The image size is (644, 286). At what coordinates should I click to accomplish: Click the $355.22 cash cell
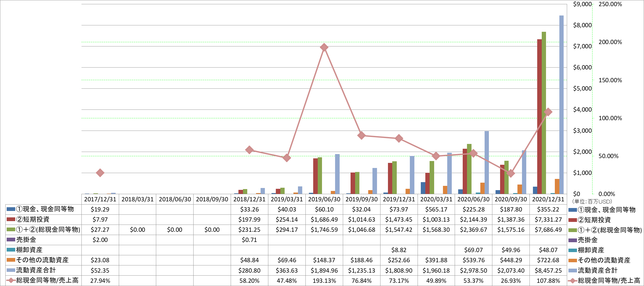click(548, 209)
